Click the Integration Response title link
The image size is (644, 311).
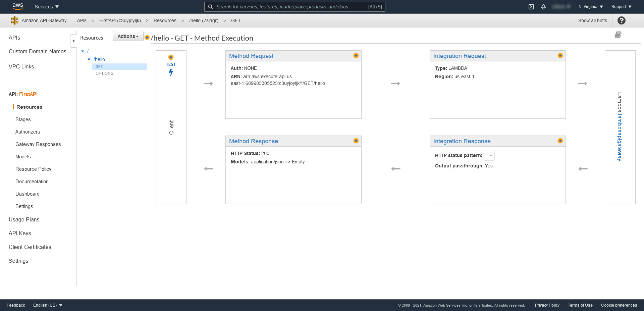pos(462,141)
